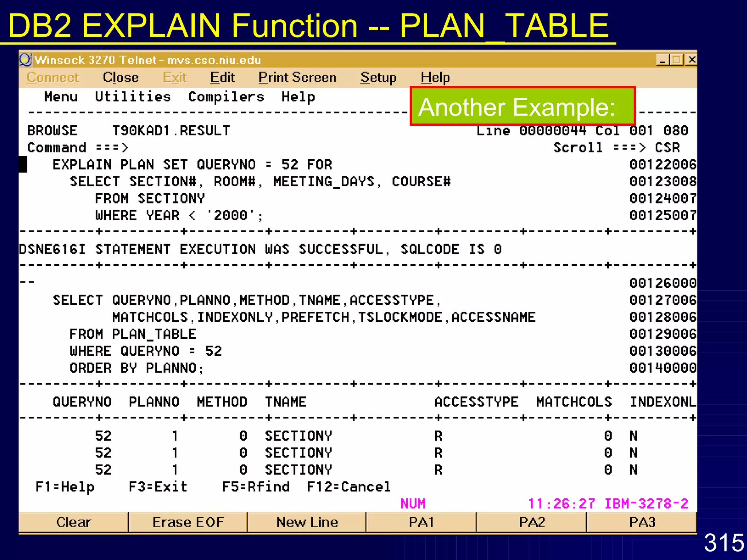Viewport: 747px width, 560px height.
Task: Click the QUERYNO column header
Action: coord(82,402)
